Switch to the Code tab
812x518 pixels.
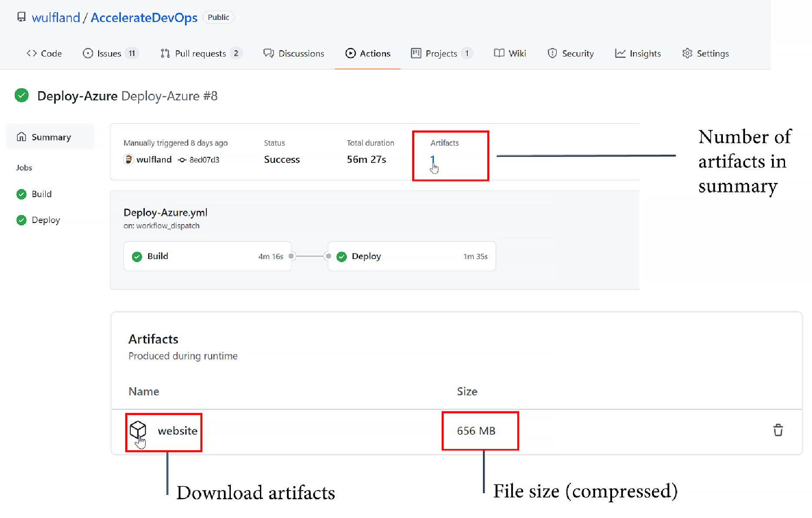[44, 53]
